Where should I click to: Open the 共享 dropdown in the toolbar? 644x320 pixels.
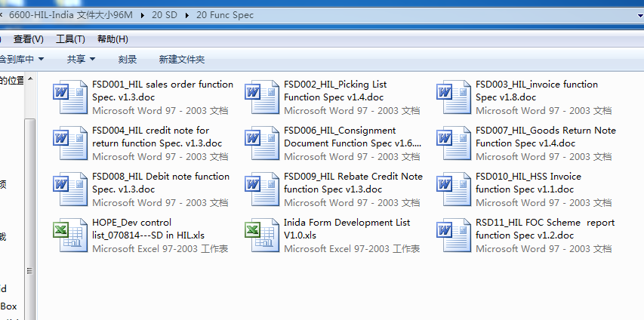(x=81, y=59)
